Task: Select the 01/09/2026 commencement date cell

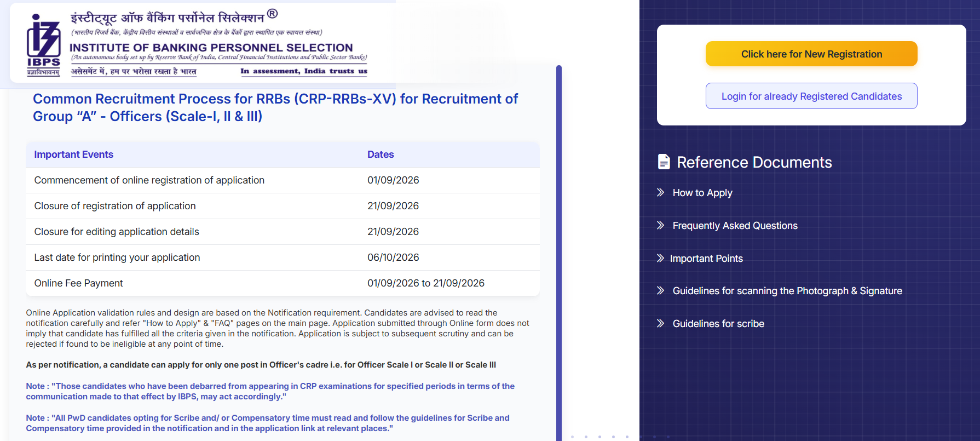Action: click(393, 180)
